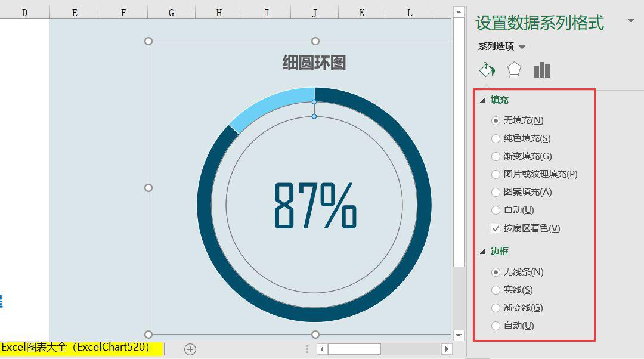The width and height of the screenshot is (644, 359).
Task: Select column header K
Action: (361, 10)
